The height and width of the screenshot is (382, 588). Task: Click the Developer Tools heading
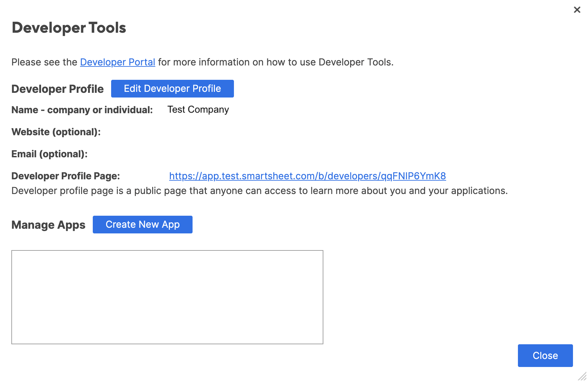click(x=69, y=28)
